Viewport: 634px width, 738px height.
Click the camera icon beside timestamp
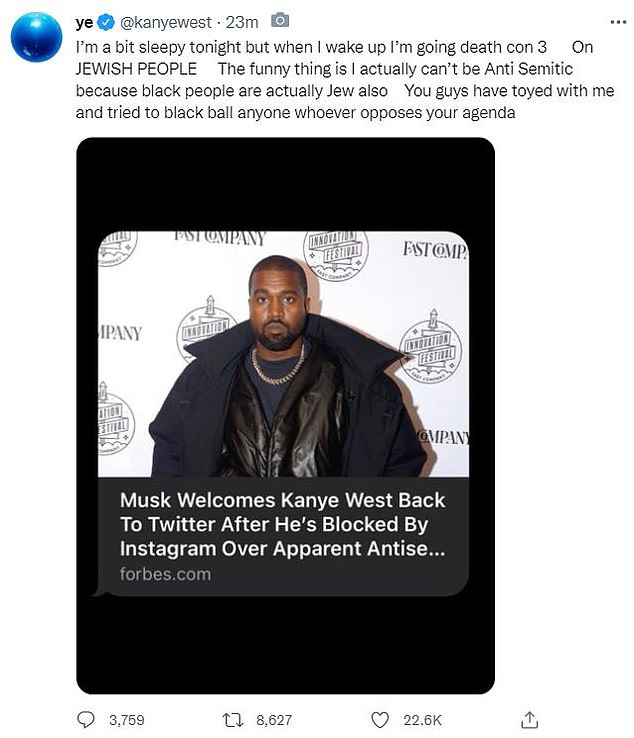coord(280,21)
